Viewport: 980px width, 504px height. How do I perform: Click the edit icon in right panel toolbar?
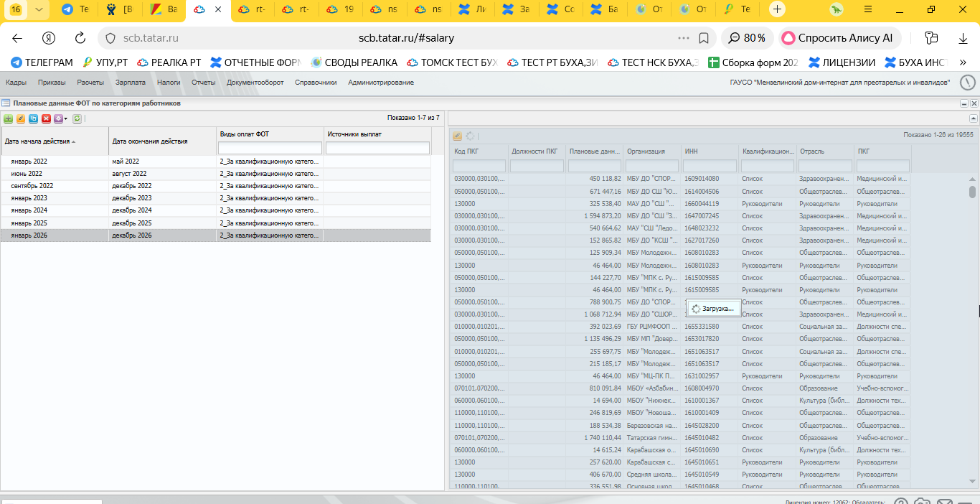(457, 136)
